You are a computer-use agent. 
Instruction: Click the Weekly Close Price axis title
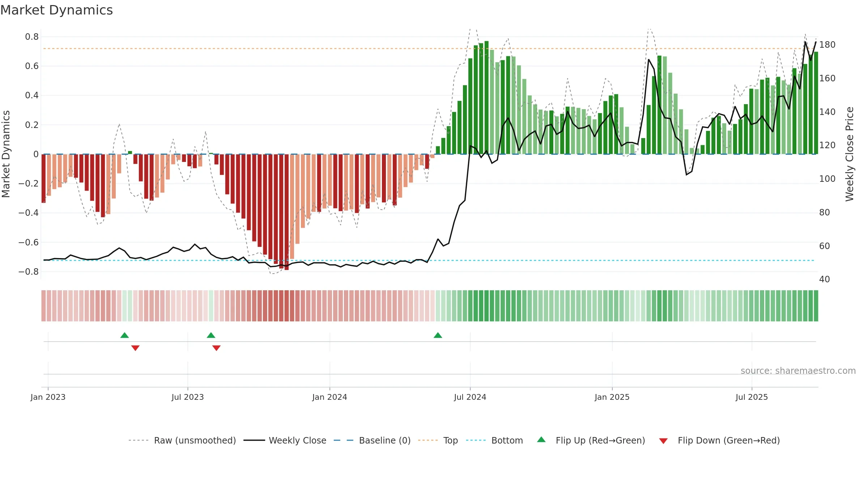tap(849, 154)
